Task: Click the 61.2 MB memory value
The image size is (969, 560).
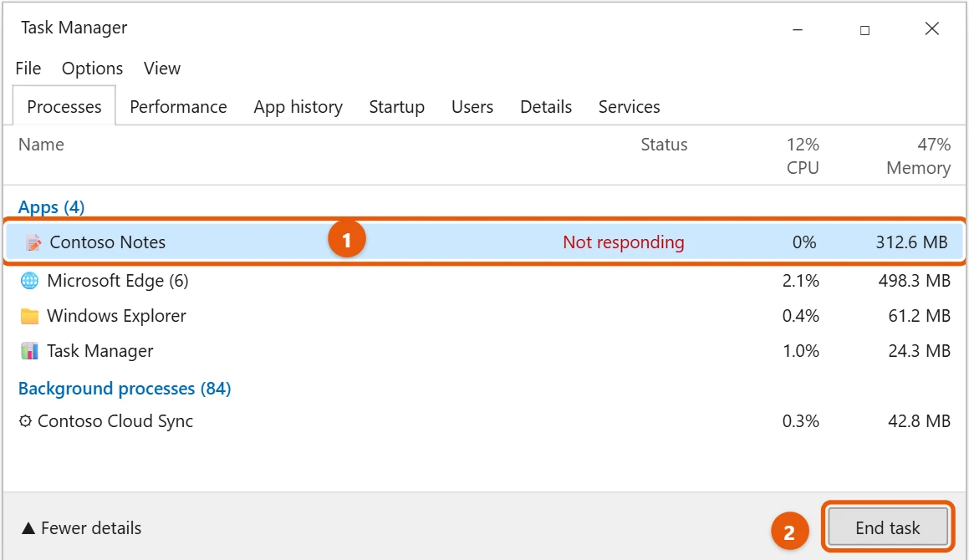Action: point(919,316)
